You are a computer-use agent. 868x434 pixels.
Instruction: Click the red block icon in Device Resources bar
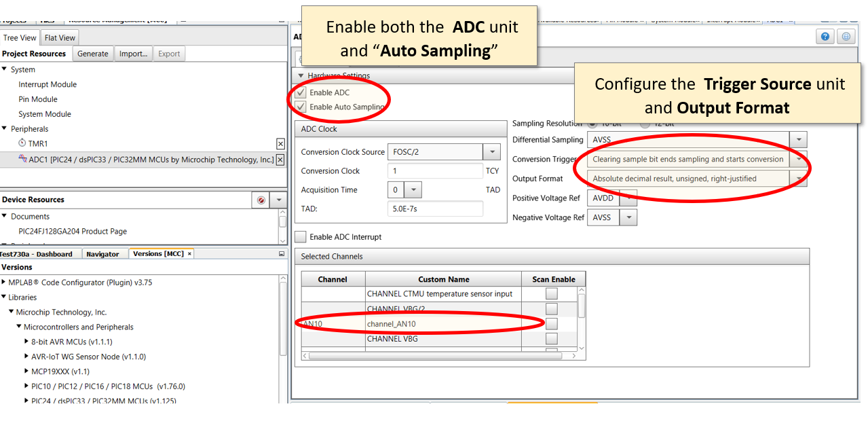261,200
